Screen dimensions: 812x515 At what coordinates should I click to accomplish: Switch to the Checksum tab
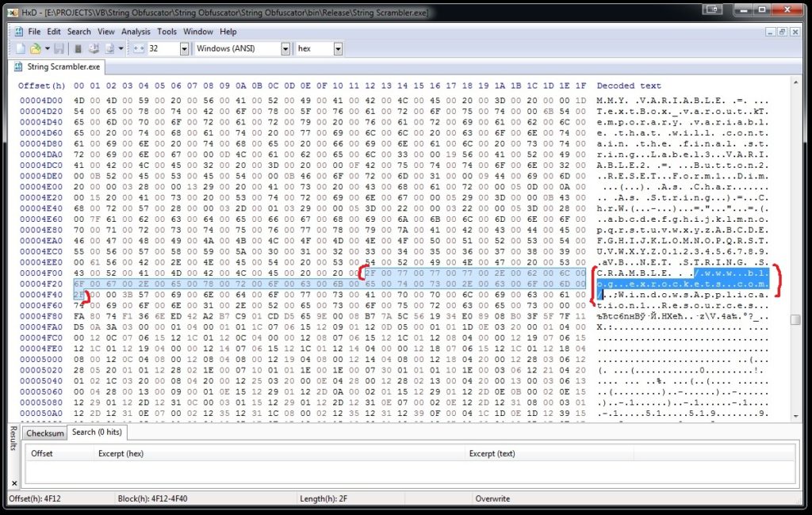point(45,433)
